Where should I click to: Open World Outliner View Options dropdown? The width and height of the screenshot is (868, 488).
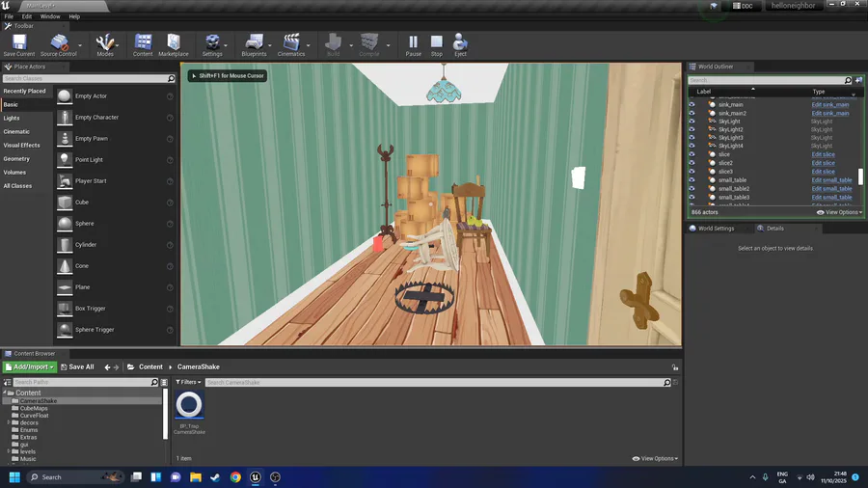[x=839, y=212]
